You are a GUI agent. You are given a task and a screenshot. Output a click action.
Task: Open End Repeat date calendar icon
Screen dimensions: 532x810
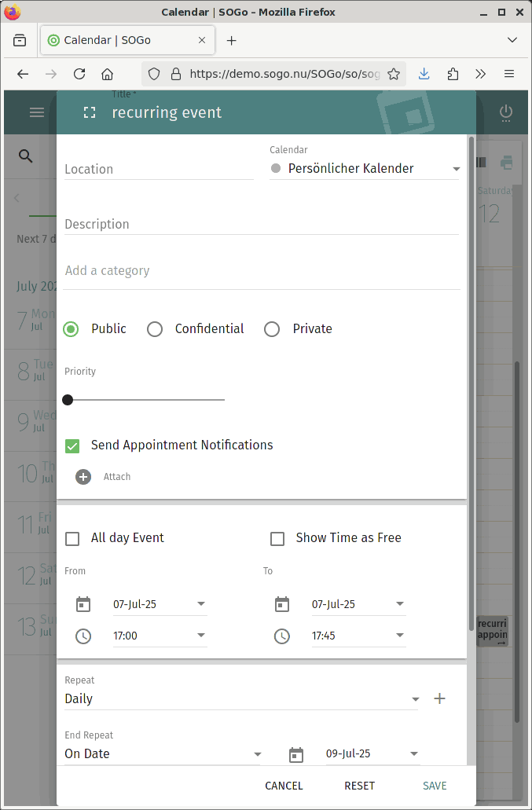coord(296,754)
